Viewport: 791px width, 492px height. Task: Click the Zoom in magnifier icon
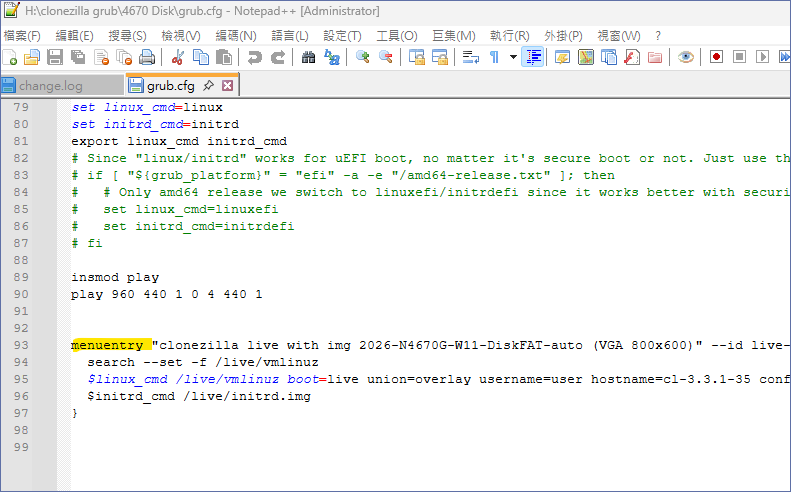tap(363, 57)
